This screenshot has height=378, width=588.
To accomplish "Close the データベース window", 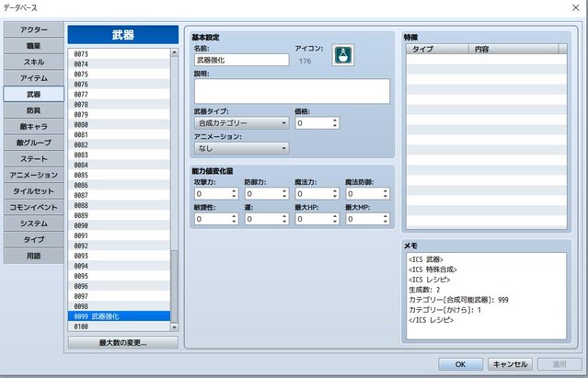I will pos(576,7).
